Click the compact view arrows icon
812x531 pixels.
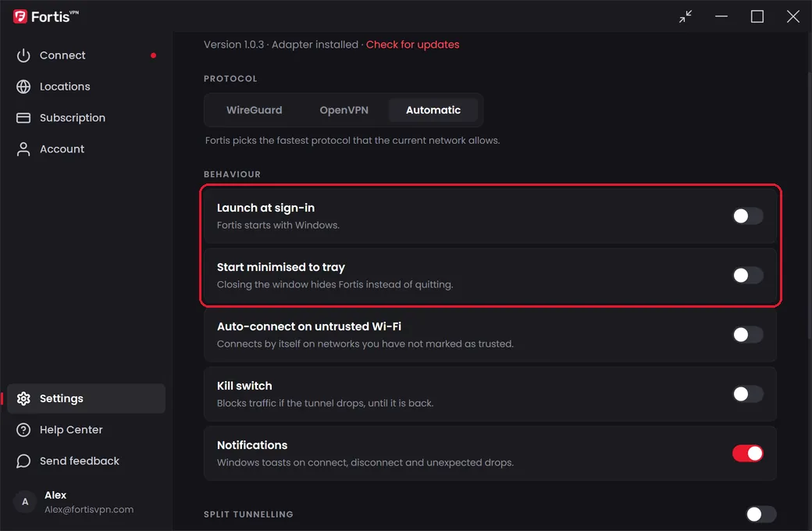pos(686,16)
